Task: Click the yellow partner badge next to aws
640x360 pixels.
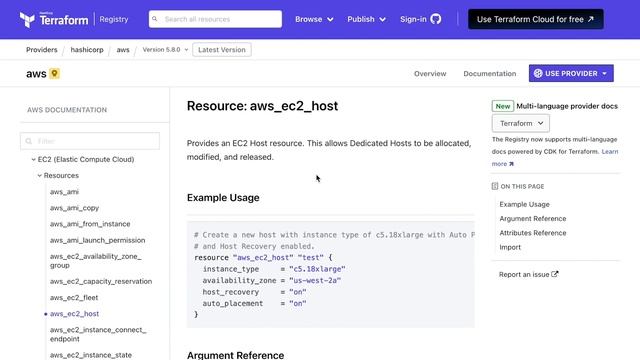Action: 54,73
